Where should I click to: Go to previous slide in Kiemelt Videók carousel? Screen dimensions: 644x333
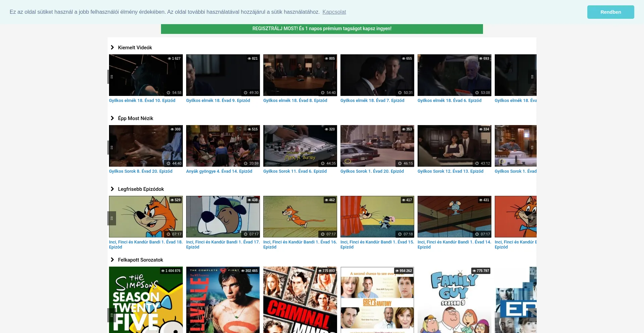coord(112,77)
